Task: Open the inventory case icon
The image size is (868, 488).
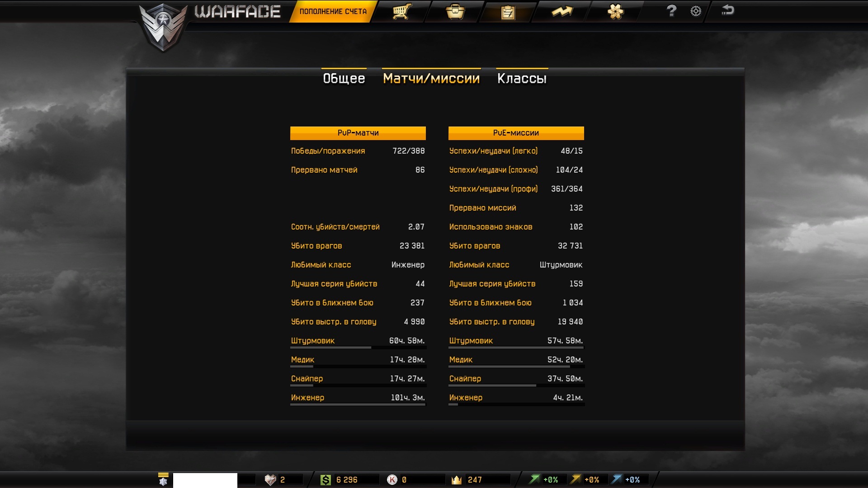Action: tap(455, 11)
